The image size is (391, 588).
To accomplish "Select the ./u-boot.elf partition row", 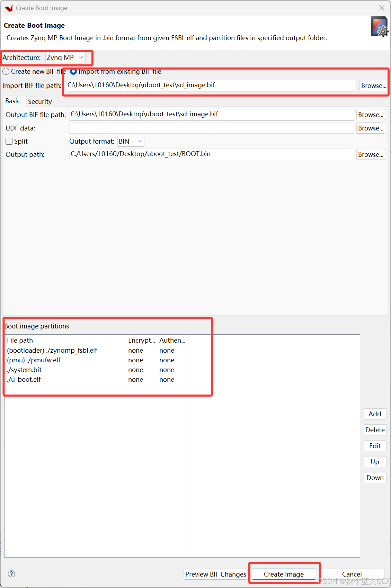I will [x=182, y=379].
